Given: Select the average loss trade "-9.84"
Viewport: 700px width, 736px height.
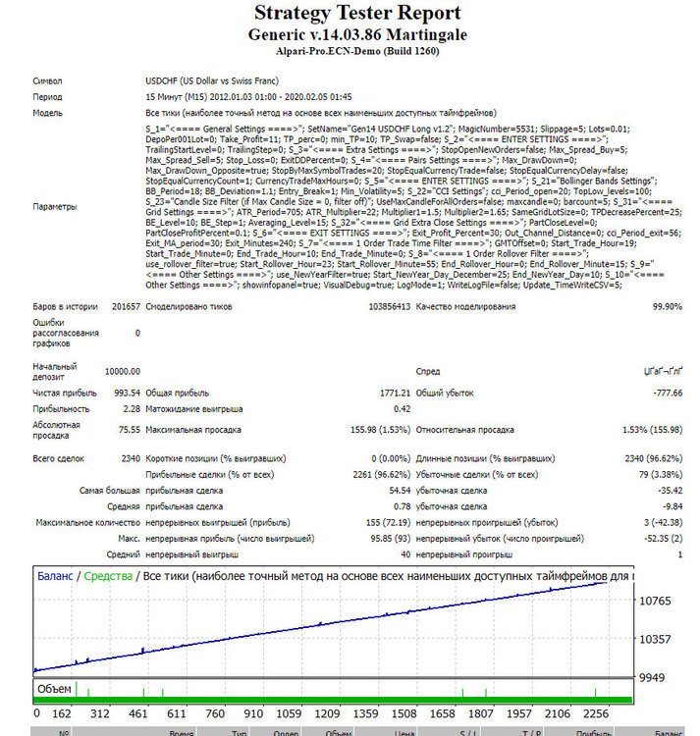Looking at the screenshot, I should 673,506.
